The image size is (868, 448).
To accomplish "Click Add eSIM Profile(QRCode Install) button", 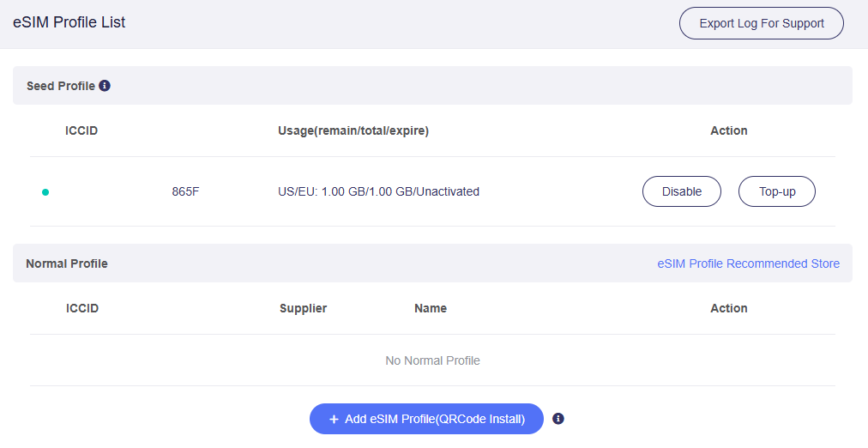I will coord(426,419).
